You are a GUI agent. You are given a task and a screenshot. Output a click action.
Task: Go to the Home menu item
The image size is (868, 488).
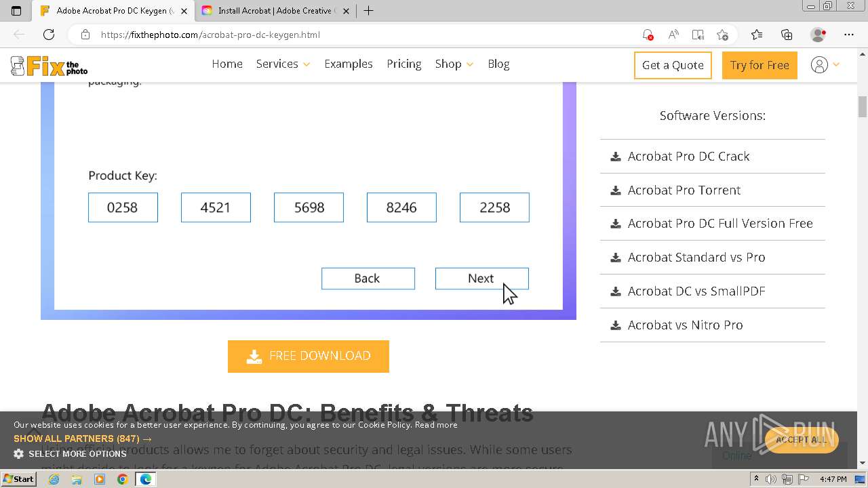pos(226,64)
